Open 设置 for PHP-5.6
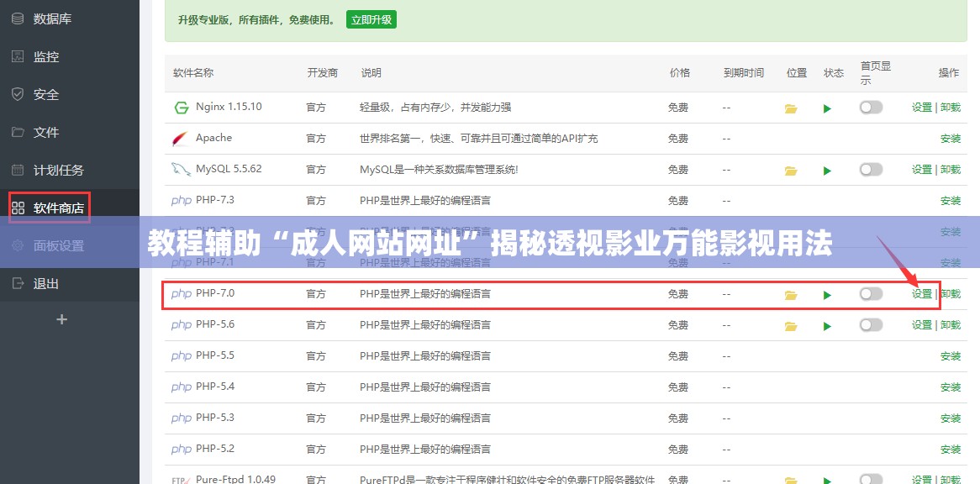Image resolution: width=980 pixels, height=484 pixels. (x=922, y=324)
